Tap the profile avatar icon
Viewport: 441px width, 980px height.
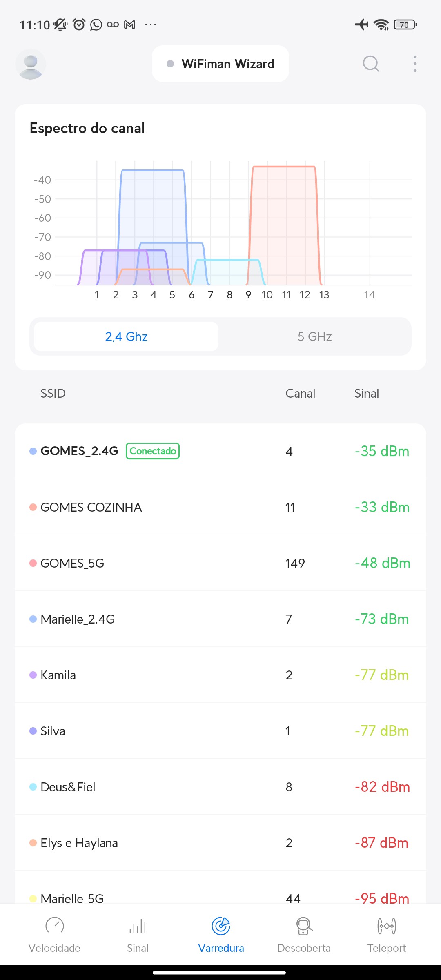31,64
